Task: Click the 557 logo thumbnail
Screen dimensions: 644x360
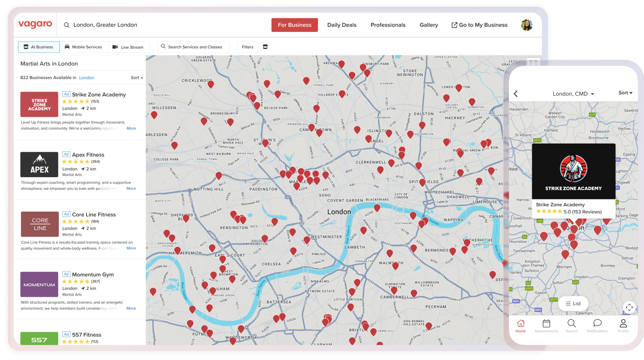Action: pyautogui.click(x=39, y=339)
